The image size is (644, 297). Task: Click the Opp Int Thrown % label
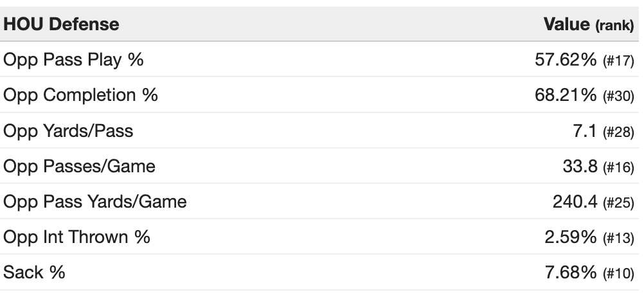(x=76, y=237)
